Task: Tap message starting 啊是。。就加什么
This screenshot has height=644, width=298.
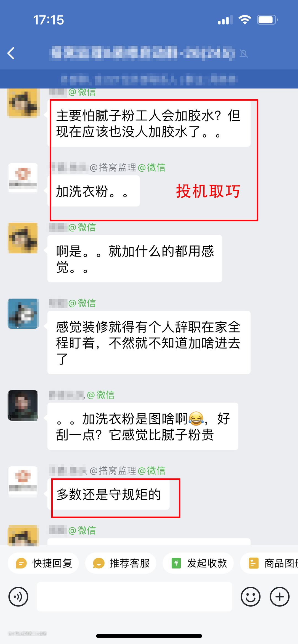Action: click(x=135, y=258)
